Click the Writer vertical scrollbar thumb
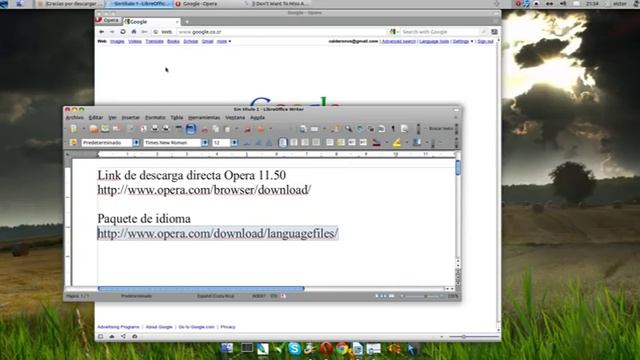 (x=458, y=168)
